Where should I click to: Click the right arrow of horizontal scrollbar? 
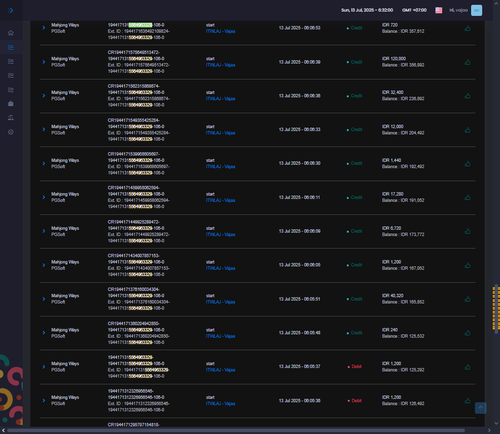point(489,431)
